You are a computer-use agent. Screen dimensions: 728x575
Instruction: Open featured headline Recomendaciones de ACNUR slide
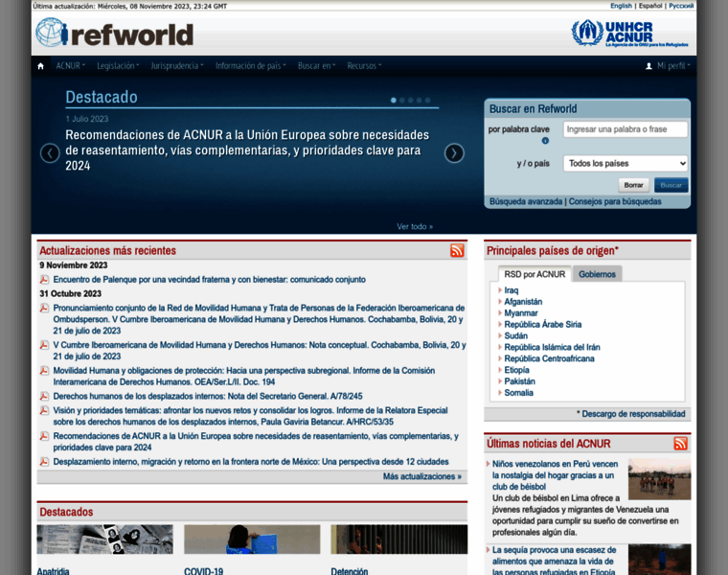247,150
